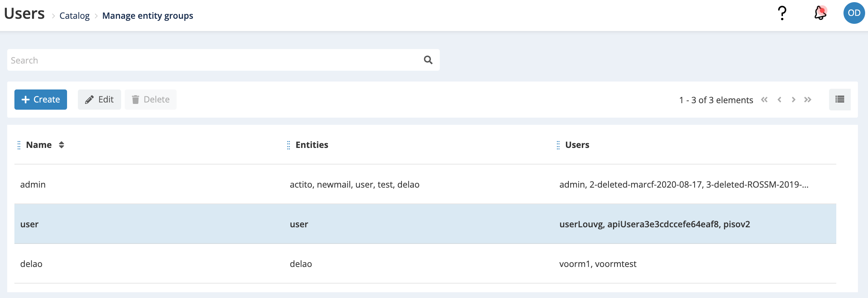Click the Edit button
The image size is (868, 298).
[99, 100]
